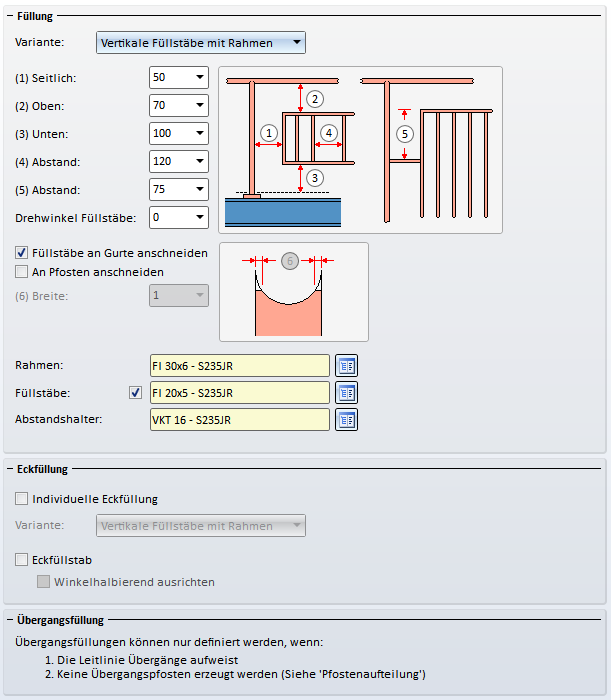Image resolution: width=611 pixels, height=700 pixels.
Task: Collapse the Füllung section
Action: coord(10,16)
